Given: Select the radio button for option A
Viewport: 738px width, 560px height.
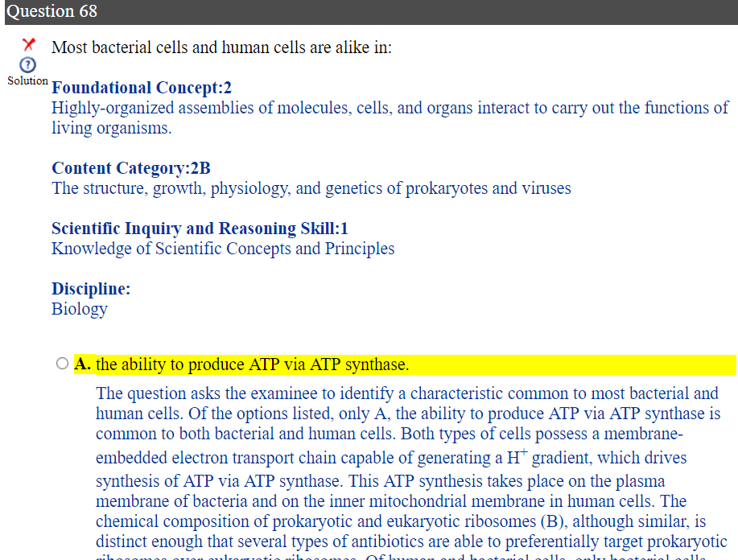Looking at the screenshot, I should point(63,364).
